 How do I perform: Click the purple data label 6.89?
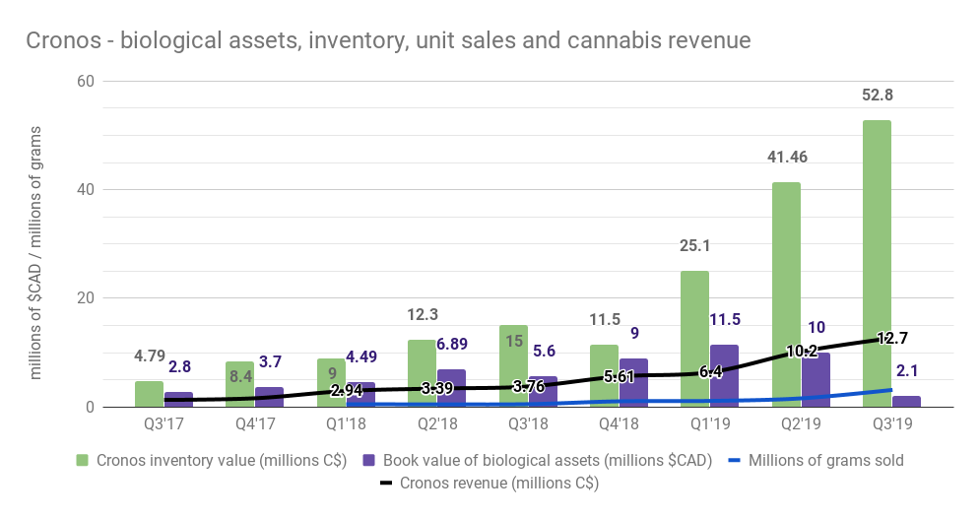[x=452, y=344]
